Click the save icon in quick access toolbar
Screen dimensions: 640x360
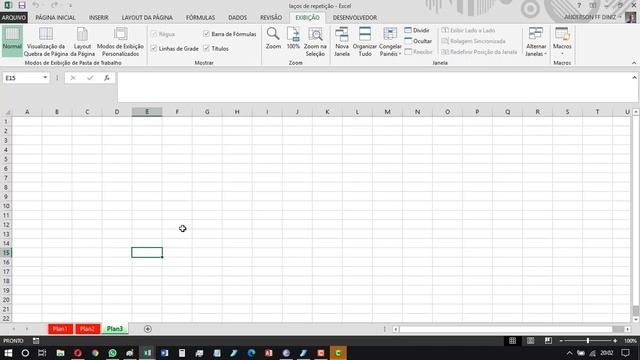click(22, 5)
